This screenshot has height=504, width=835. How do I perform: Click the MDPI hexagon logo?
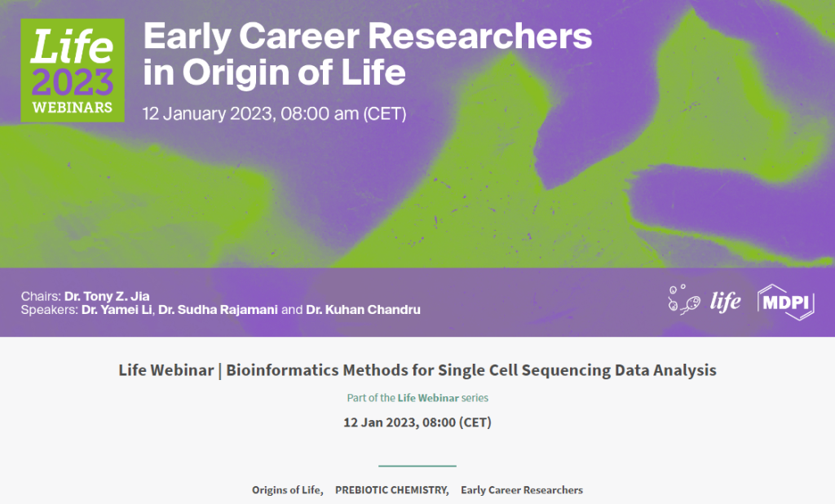tap(786, 302)
